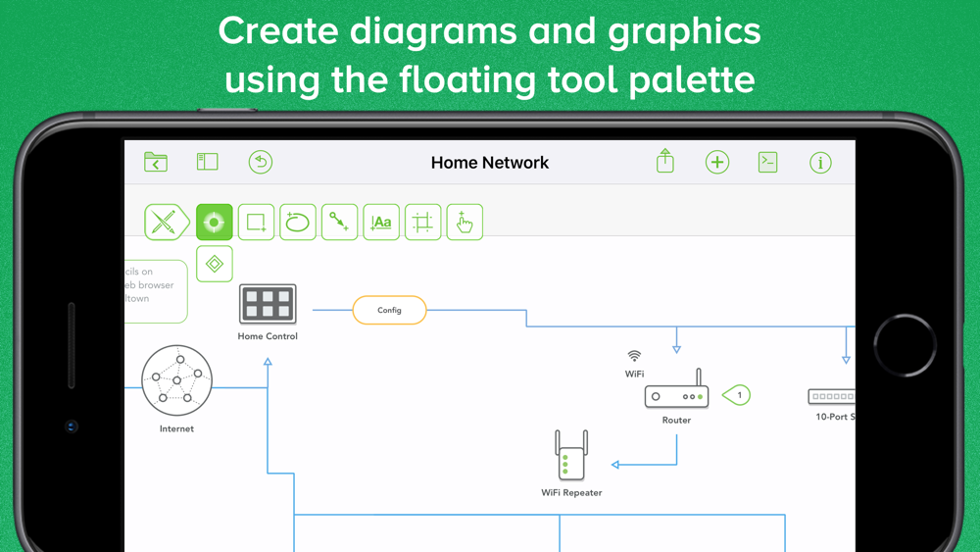This screenshot has width=980, height=552.
Task: Tap the undo arrow icon
Action: (x=260, y=162)
